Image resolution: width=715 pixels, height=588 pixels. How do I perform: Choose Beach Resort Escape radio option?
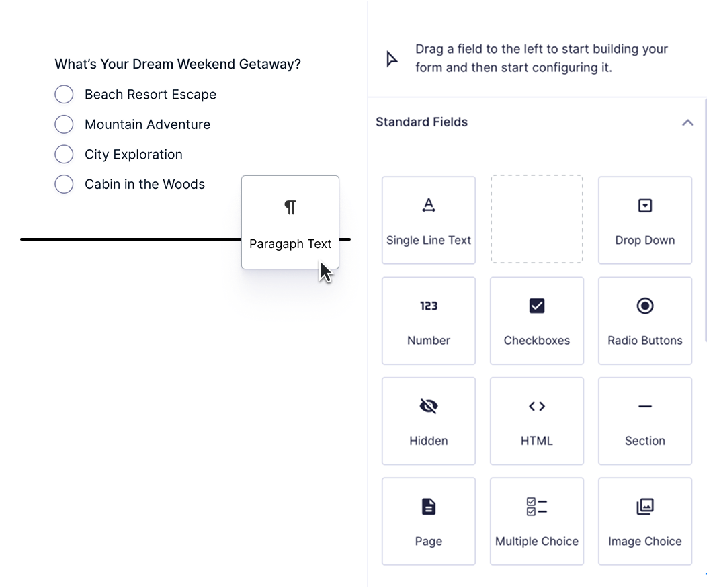click(x=64, y=95)
